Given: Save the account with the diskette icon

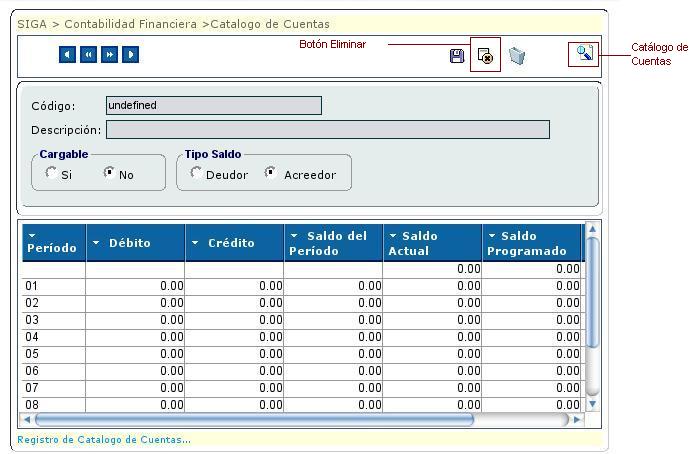Looking at the screenshot, I should click(x=457, y=56).
